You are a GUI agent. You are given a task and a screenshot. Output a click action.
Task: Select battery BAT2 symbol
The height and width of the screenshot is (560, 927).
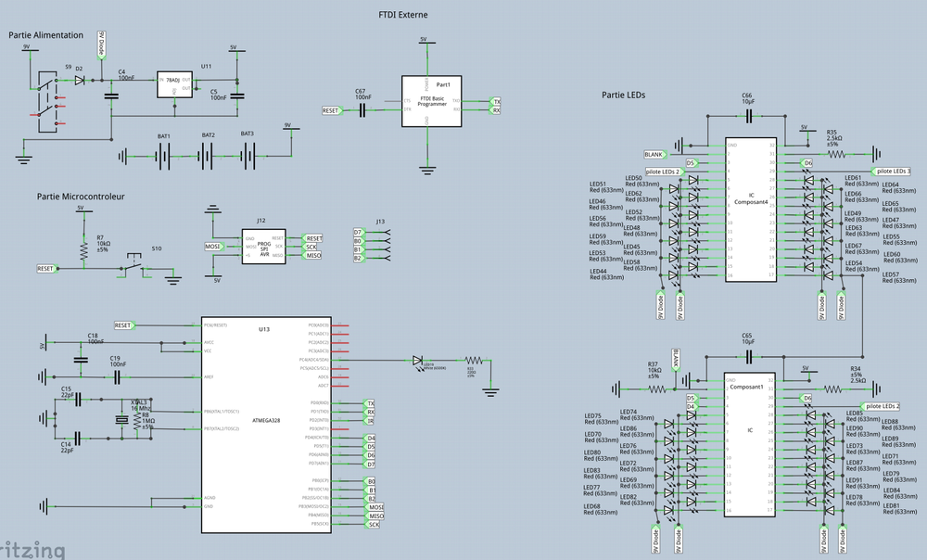209,156
